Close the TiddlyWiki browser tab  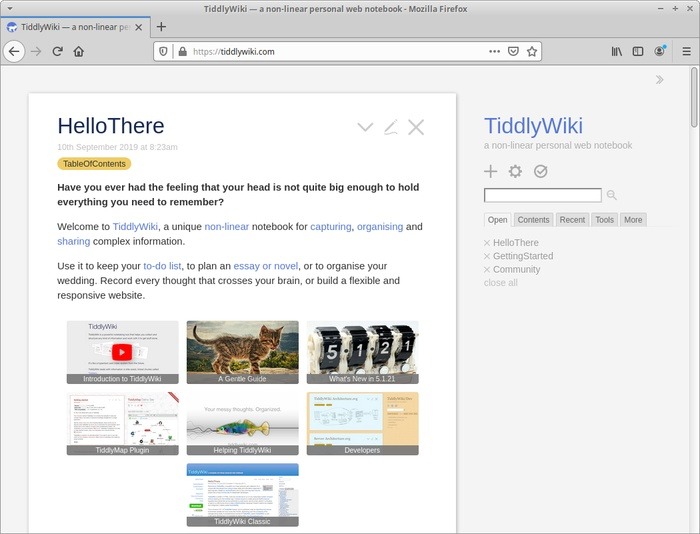pyautogui.click(x=139, y=27)
